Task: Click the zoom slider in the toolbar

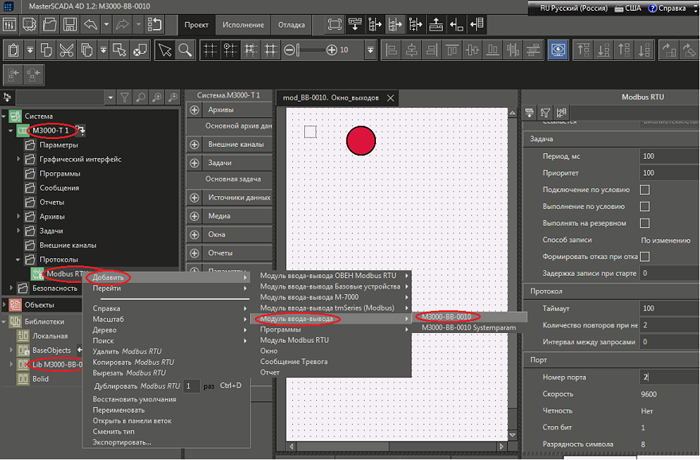Action: point(310,49)
